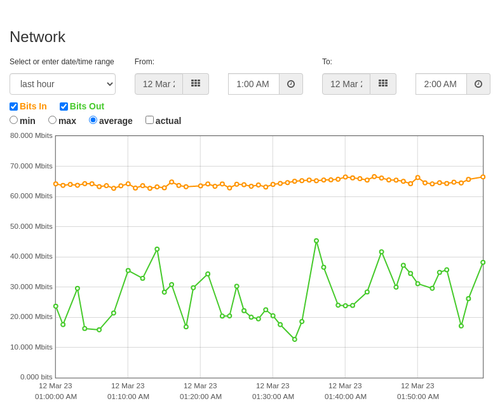This screenshot has height=403, width=500.
Task: Click the Network heading
Action: pyautogui.click(x=37, y=37)
